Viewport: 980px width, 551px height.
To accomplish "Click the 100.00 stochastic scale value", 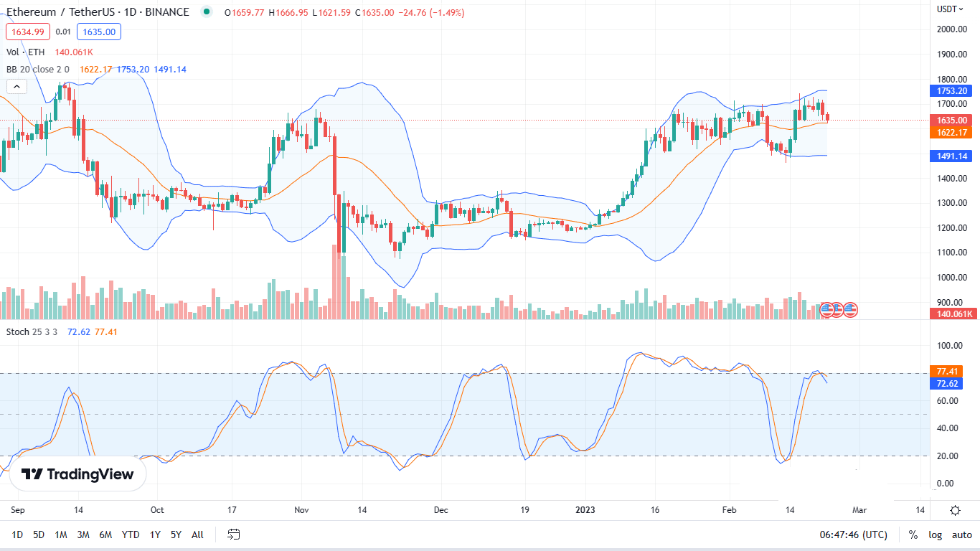I will click(950, 346).
